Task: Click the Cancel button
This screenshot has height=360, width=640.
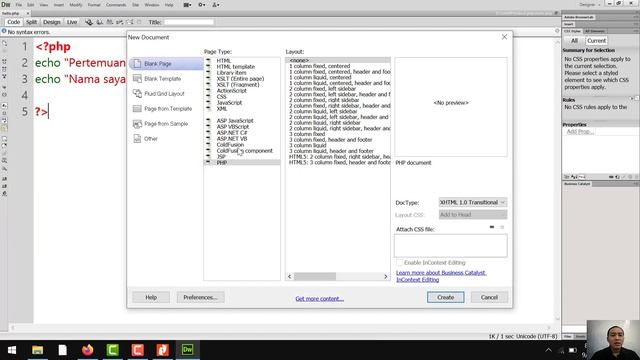Action: pos(489,297)
